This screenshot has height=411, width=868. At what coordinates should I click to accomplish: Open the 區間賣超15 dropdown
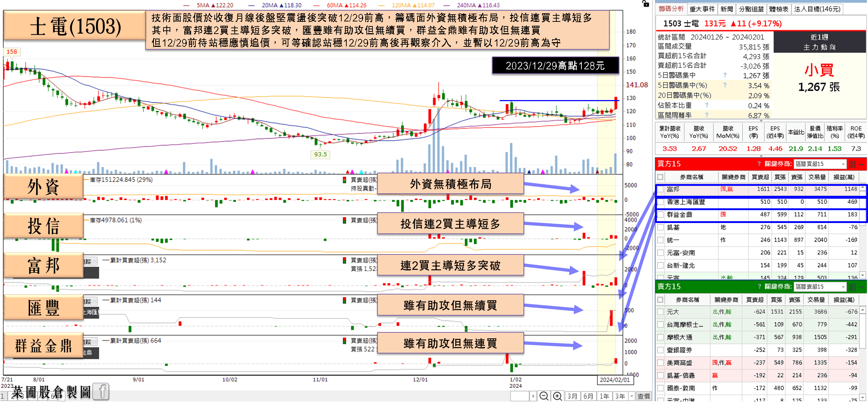tap(820, 287)
